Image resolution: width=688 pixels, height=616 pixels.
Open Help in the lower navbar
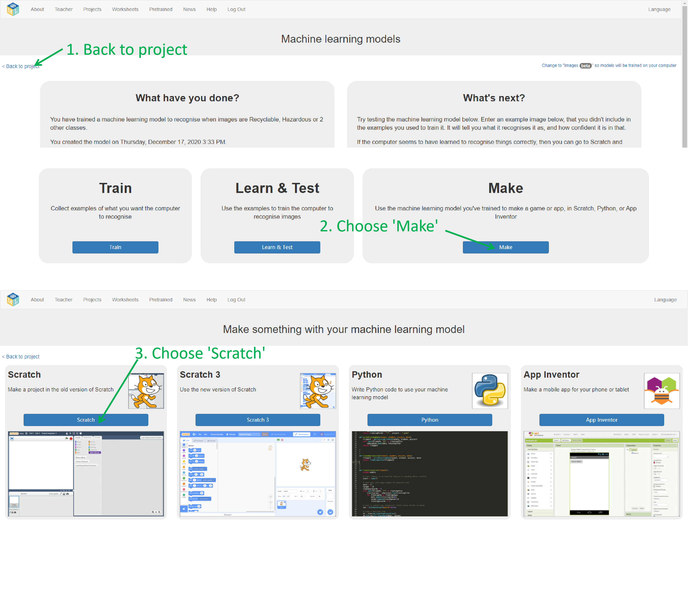[212, 300]
